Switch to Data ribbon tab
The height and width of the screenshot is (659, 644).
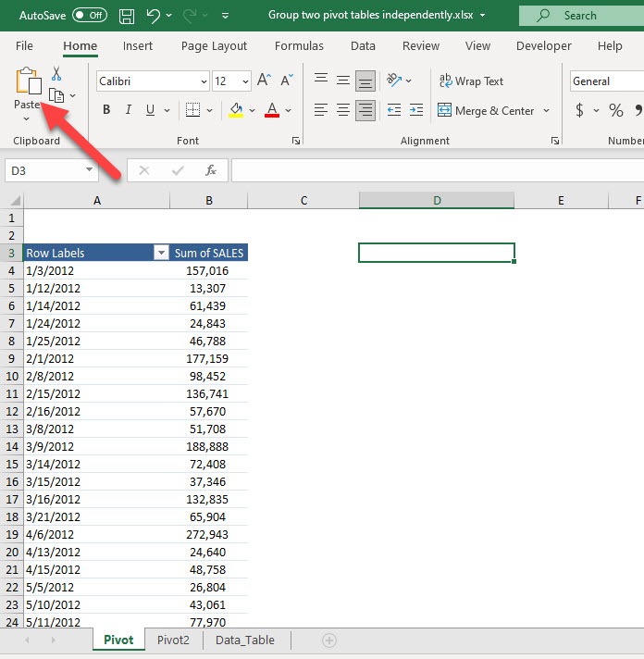363,45
